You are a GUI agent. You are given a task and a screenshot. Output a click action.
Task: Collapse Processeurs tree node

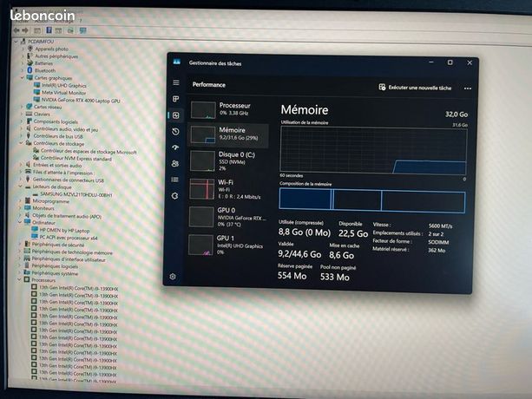(x=19, y=279)
